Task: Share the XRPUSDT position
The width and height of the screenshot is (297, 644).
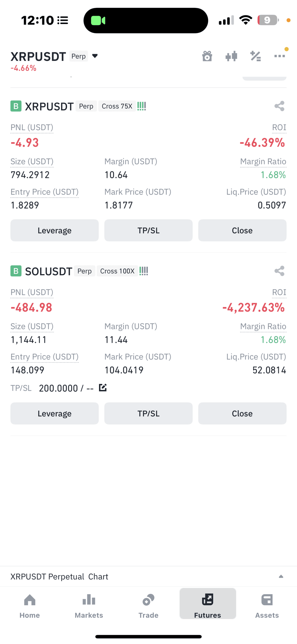Action: click(x=279, y=106)
